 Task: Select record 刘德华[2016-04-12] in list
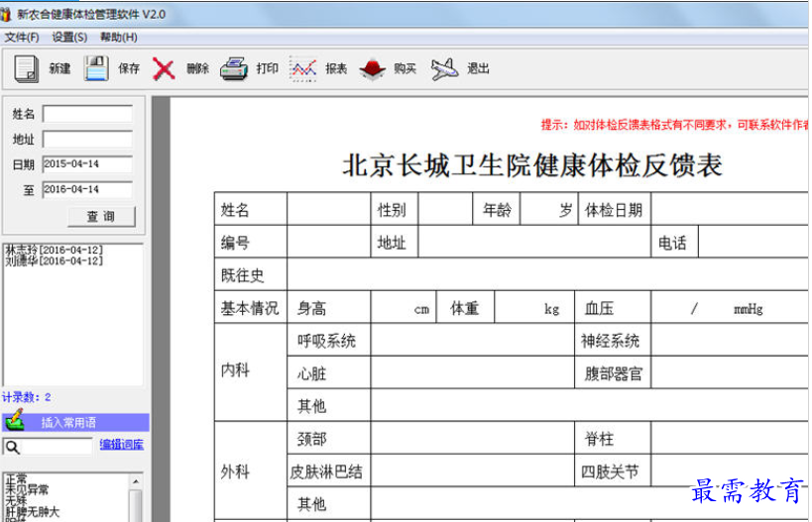pyautogui.click(x=54, y=261)
